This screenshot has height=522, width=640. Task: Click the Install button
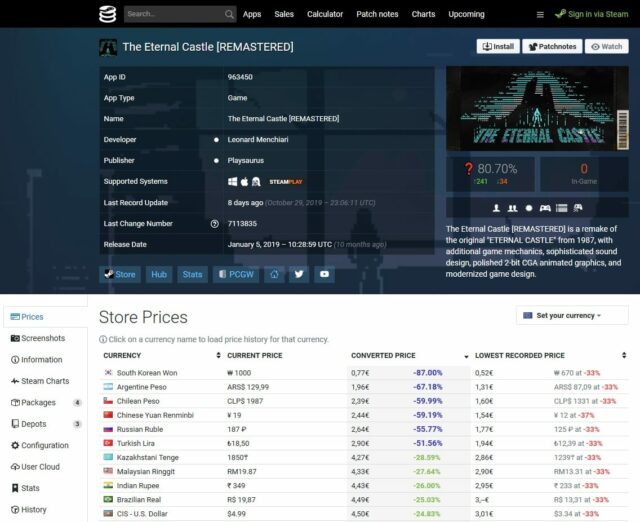point(499,47)
